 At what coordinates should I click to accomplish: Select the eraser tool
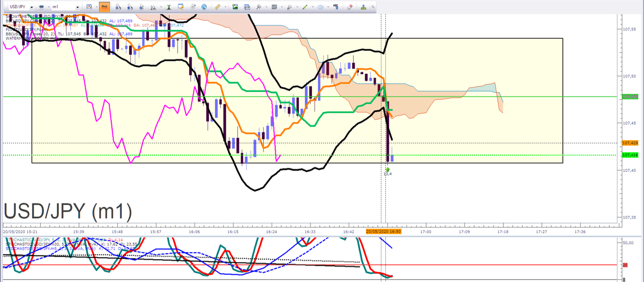click(x=350, y=7)
